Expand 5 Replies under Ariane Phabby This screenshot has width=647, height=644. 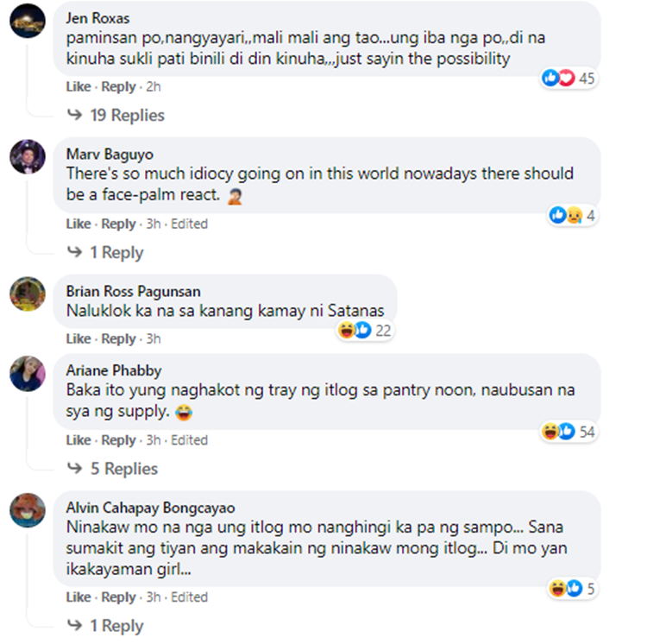pos(113,469)
